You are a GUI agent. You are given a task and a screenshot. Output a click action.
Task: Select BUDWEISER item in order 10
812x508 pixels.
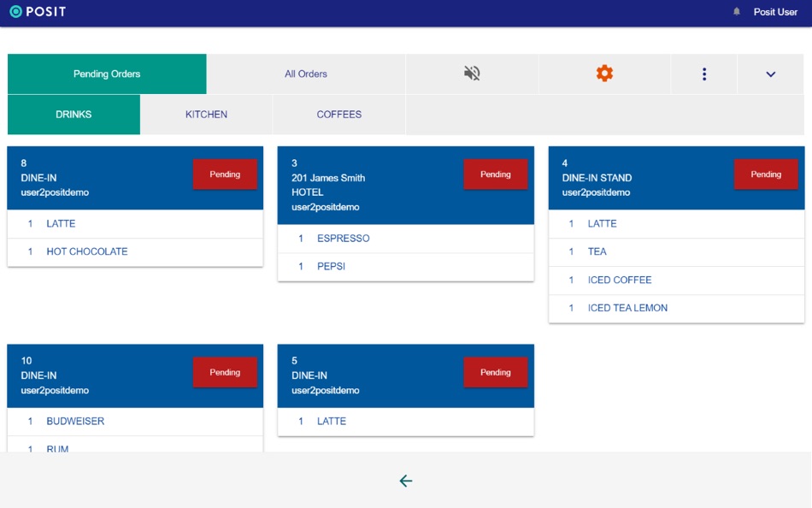135,422
